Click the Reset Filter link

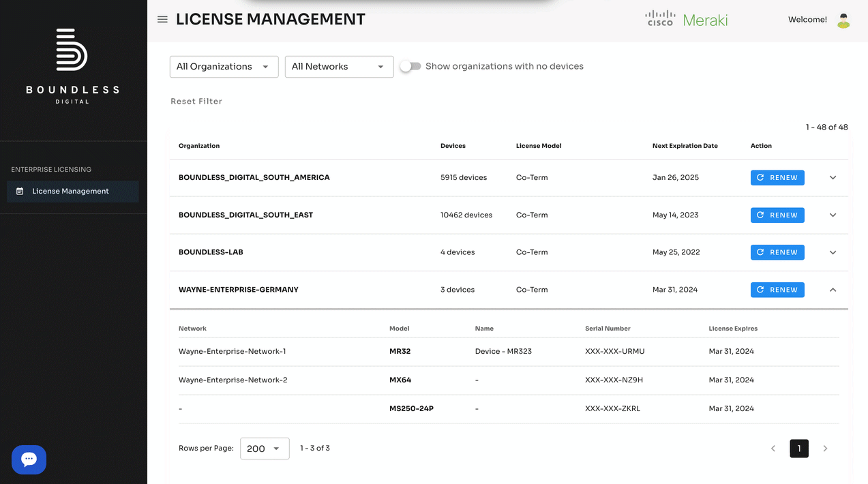pos(196,101)
